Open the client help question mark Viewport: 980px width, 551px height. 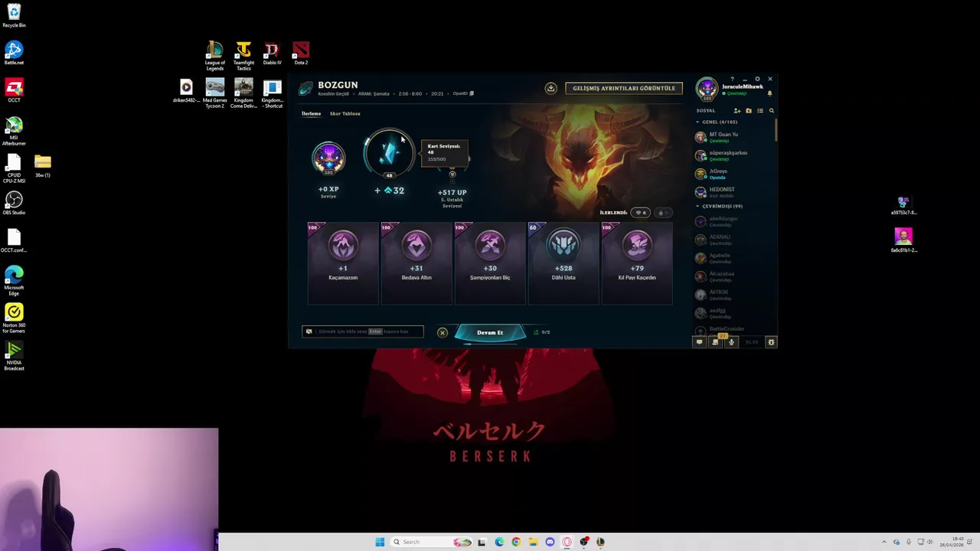tap(732, 79)
